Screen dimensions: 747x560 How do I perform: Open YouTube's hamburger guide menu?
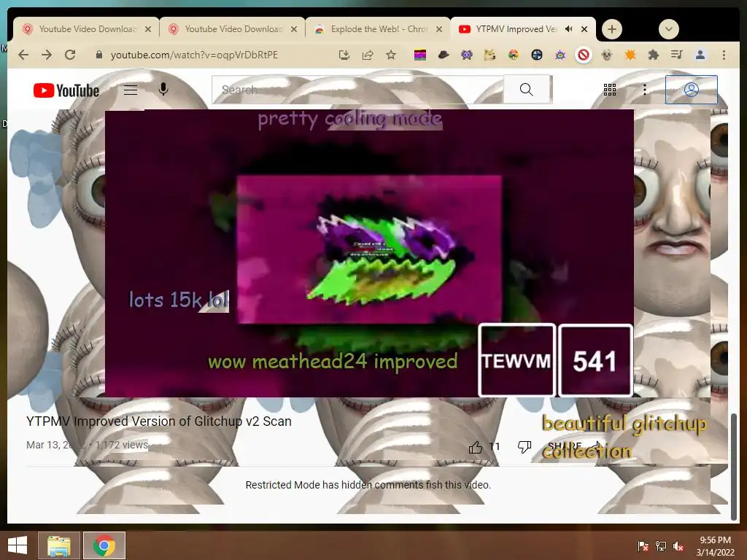[x=131, y=90]
